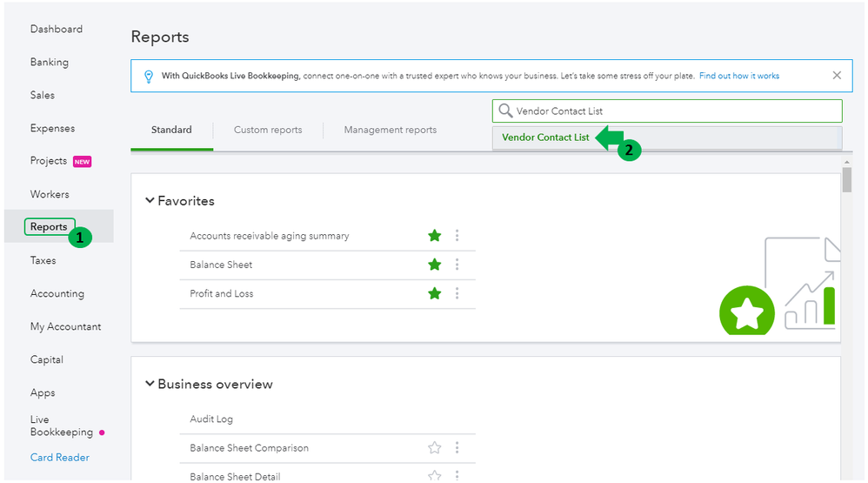Unfavorite Accounts receivable aging summary star
Screen dimensions: 868x483
click(x=435, y=236)
